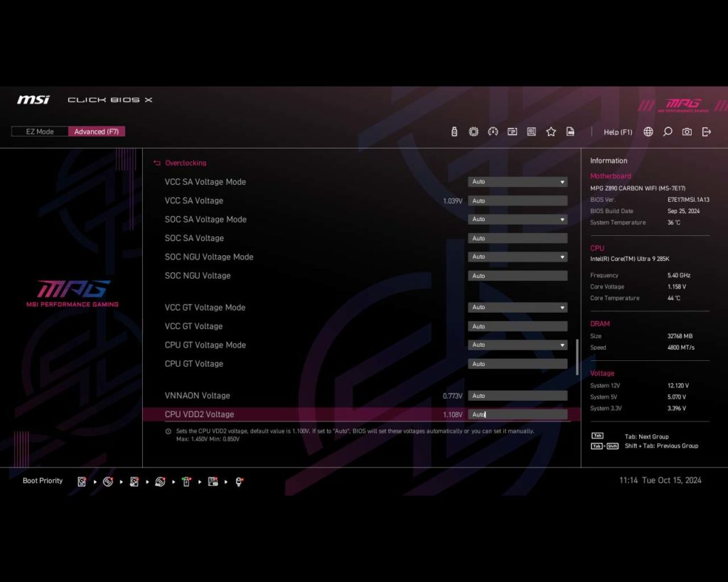Click the Motherboard heading in Information
Viewport: 728px width, 582px height.
[611, 176]
